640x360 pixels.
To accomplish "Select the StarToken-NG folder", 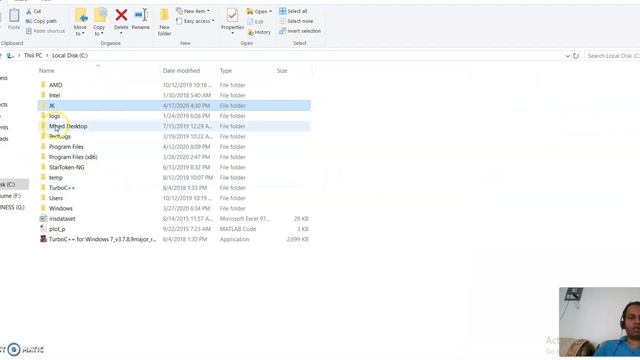I will tap(174, 167).
